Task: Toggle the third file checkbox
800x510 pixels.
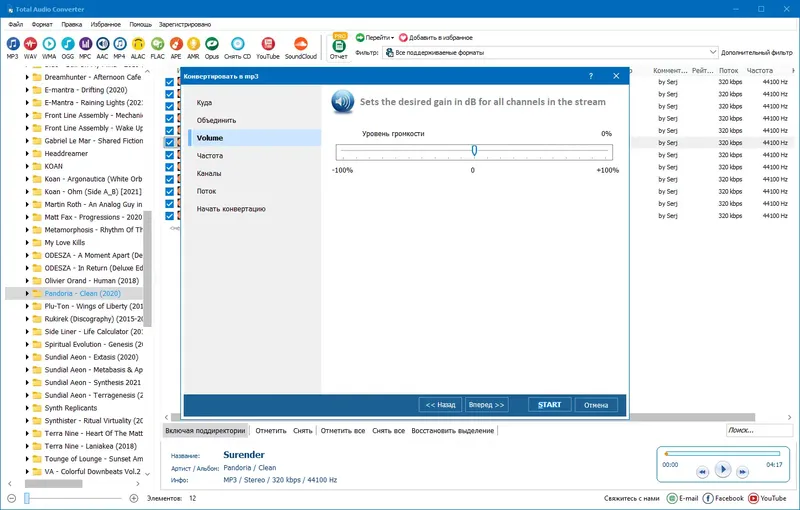Action: coord(169,106)
